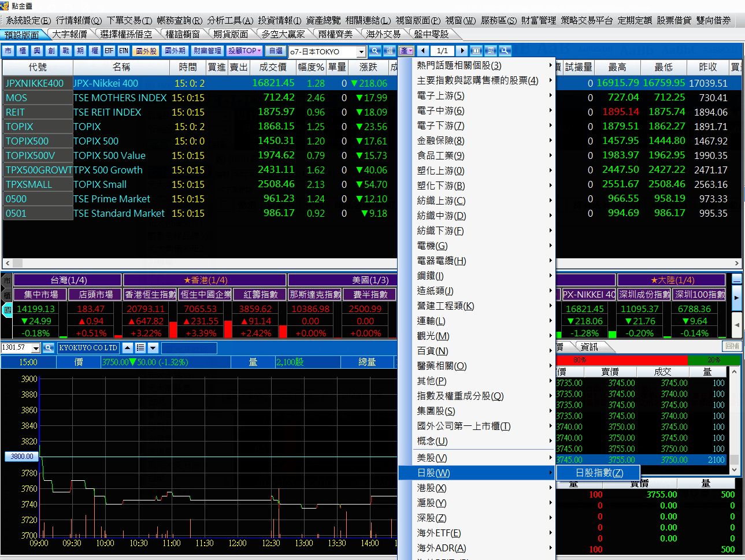Viewport: 745px width, 560px height.
Task: Minimize the index panel with the underscore button
Action: (736, 279)
